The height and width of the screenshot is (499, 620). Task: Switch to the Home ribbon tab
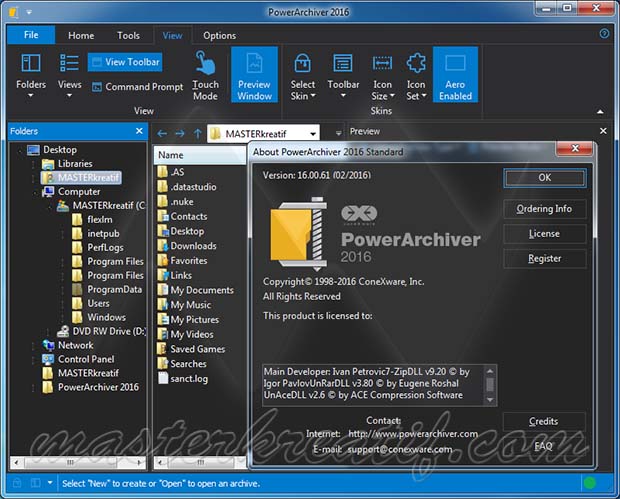coord(81,36)
